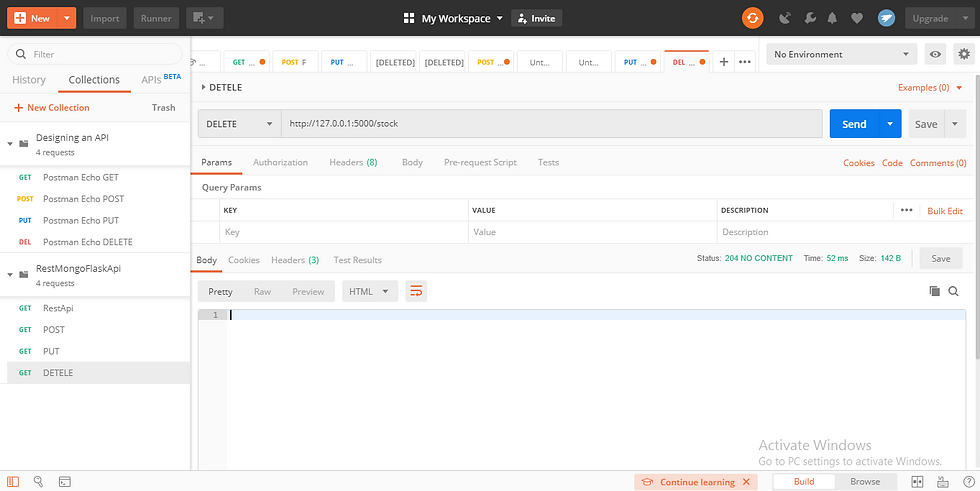
Task: Expand the DETELE request description arrow
Action: click(x=203, y=87)
